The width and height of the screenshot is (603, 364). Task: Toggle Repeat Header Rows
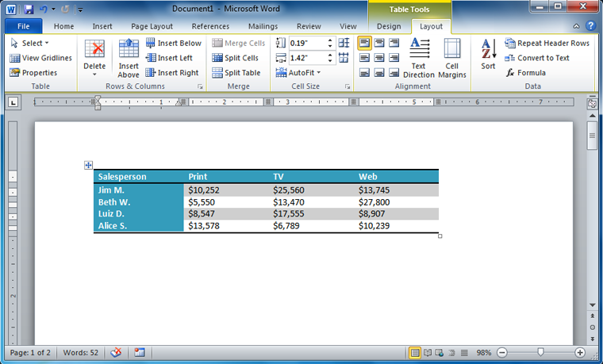(x=547, y=43)
